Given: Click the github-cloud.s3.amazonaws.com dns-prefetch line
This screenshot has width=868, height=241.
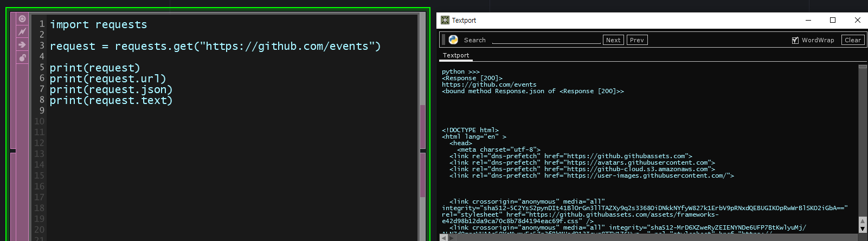Looking at the screenshot, I should point(582,169).
